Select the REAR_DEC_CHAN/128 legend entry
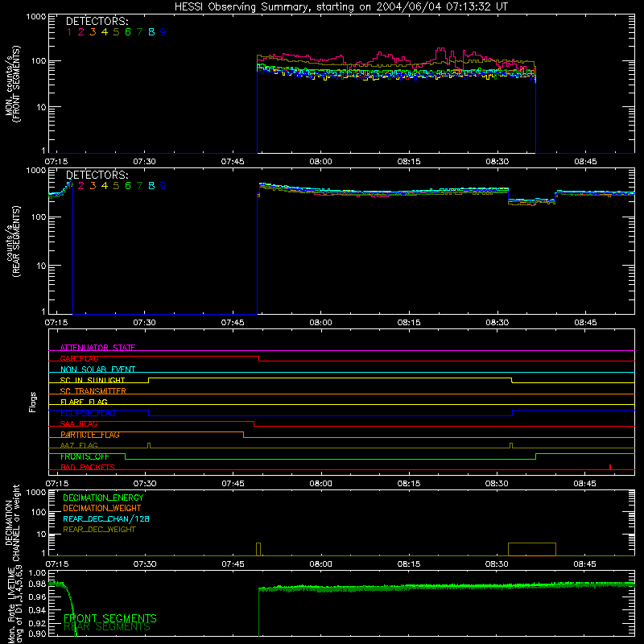The height and width of the screenshot is (644, 644). pos(106,518)
